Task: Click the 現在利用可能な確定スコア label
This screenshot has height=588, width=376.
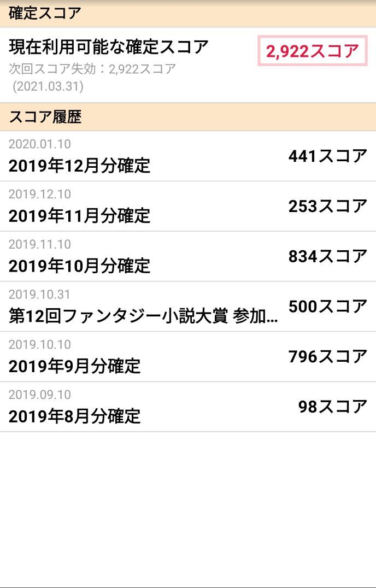Action: 109,47
